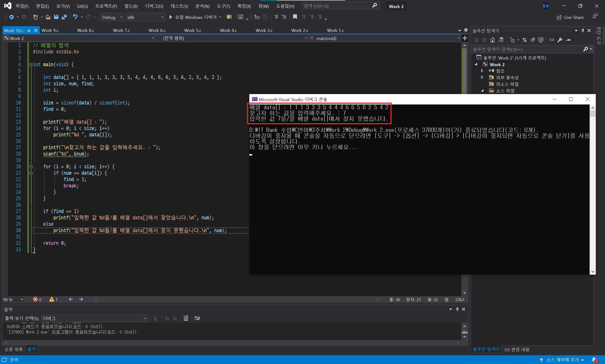Toggle the pin on Solution Explorer panel
Screen dimensions: 605x364
[583, 31]
